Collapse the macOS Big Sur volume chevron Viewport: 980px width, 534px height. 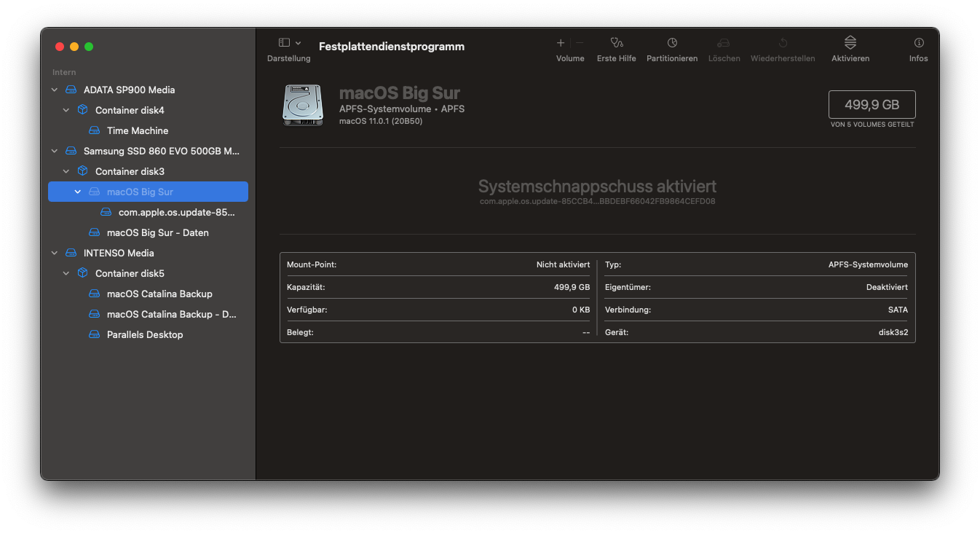tap(78, 192)
